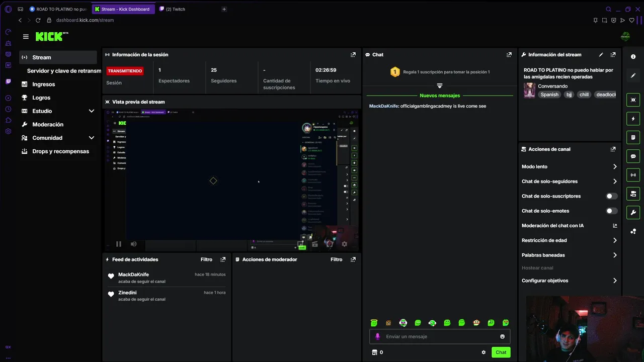Toggle document widget icon in right sidebar
Image resolution: width=644 pixels, height=362 pixels.
633,137
